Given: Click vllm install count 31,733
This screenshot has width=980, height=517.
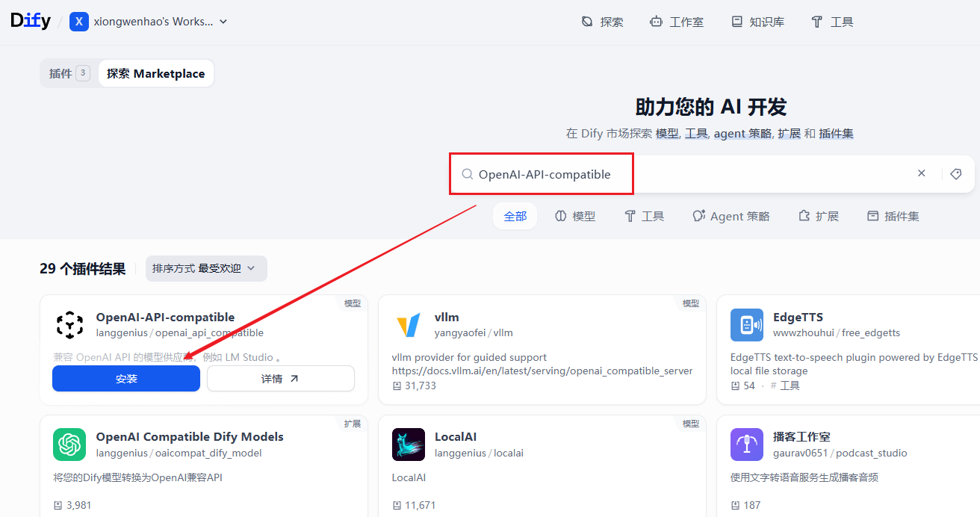Looking at the screenshot, I should tap(414, 386).
